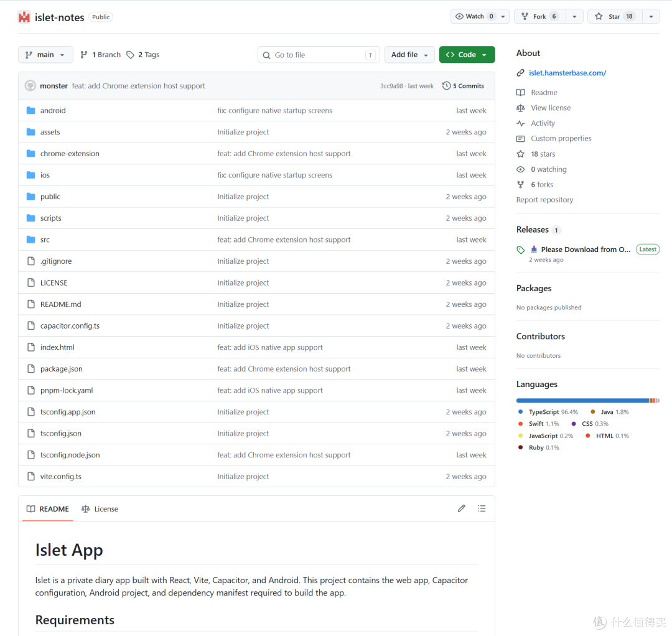
Task: Open the index.html file
Action: pyautogui.click(x=57, y=347)
